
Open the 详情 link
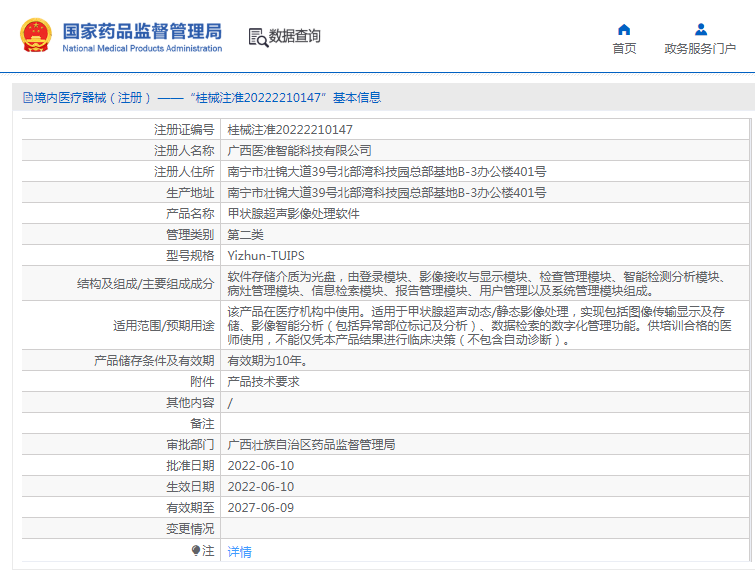[239, 552]
